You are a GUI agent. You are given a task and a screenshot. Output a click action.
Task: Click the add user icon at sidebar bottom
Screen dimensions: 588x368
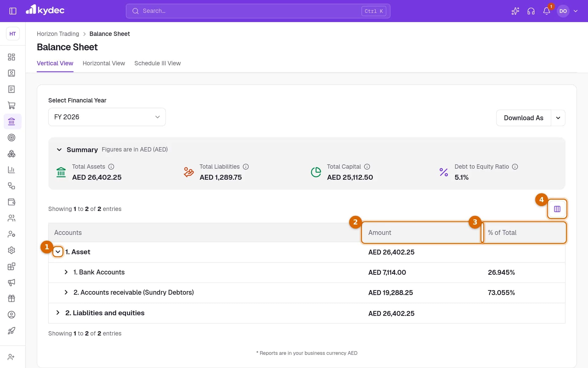coord(11,357)
